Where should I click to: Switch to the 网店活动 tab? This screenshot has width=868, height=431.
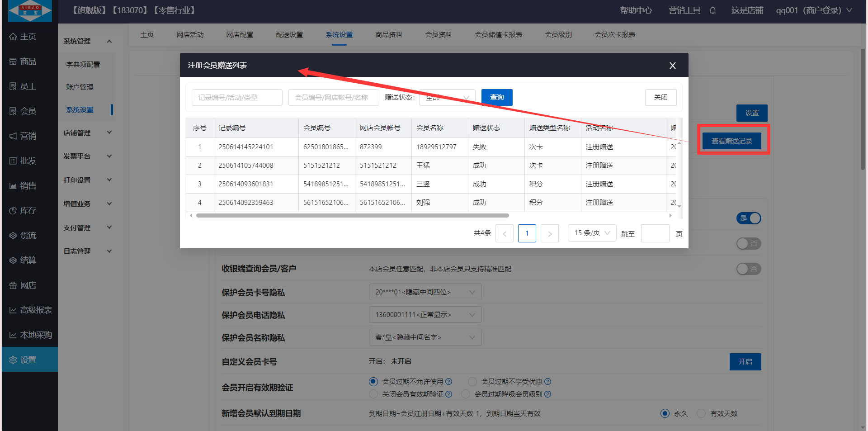click(190, 35)
